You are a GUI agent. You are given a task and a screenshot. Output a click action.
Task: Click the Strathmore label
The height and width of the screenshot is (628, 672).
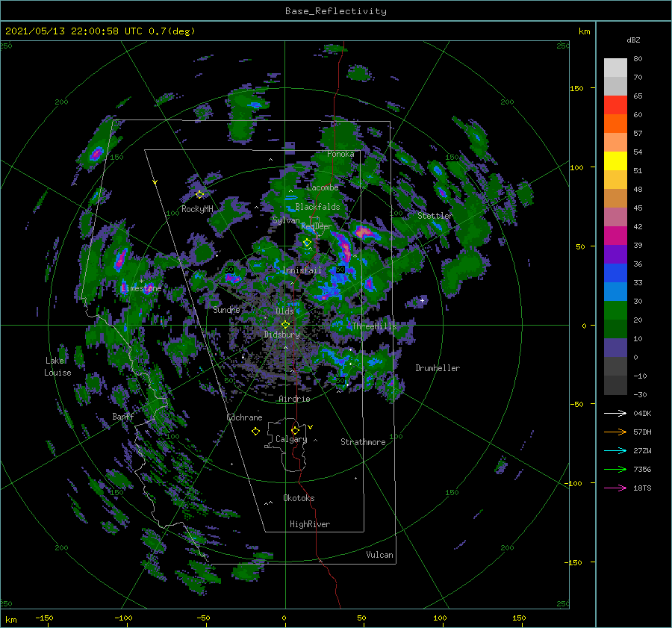click(363, 442)
